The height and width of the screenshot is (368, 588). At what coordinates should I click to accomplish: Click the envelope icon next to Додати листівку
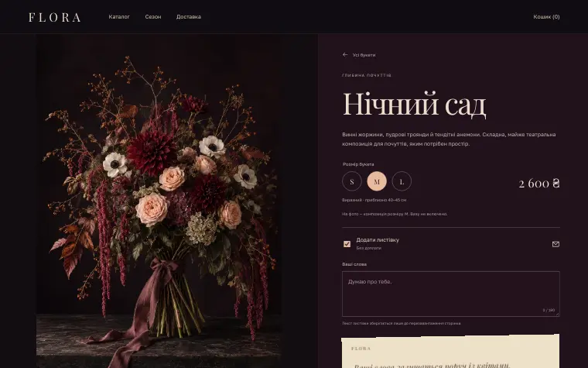click(556, 244)
